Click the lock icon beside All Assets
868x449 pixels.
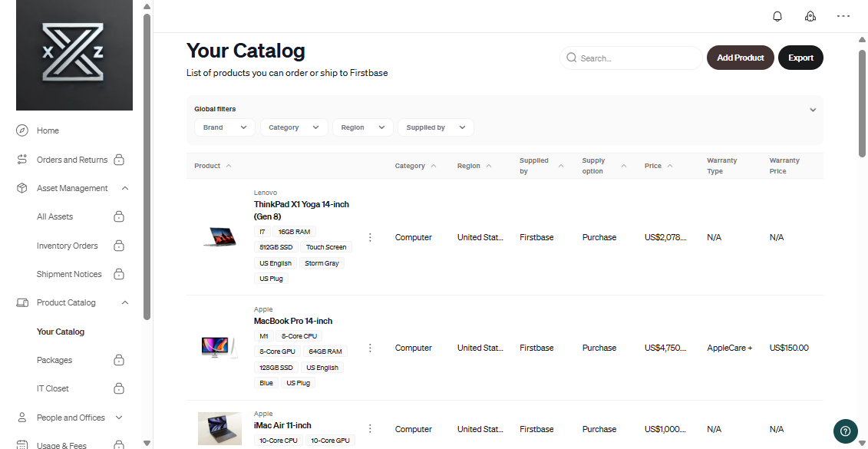pos(118,216)
